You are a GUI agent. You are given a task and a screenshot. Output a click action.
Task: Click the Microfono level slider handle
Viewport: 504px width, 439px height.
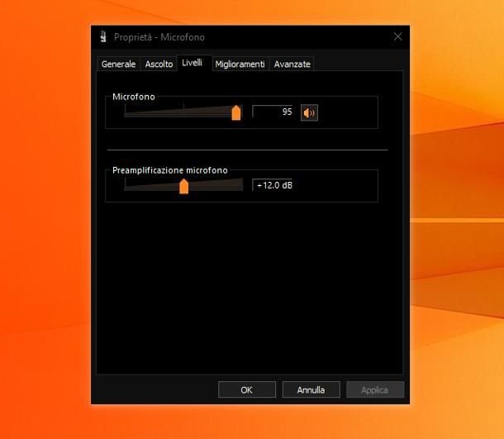point(236,112)
